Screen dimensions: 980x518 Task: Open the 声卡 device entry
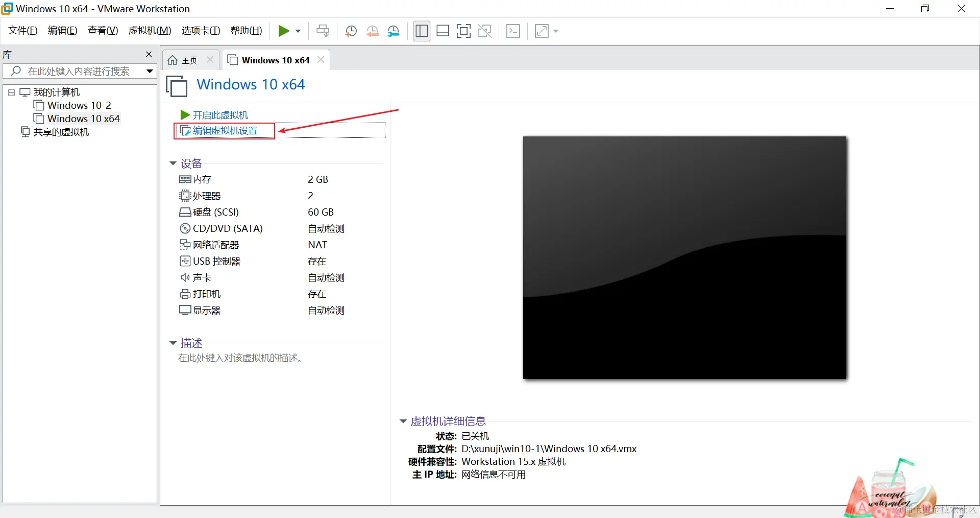202,277
